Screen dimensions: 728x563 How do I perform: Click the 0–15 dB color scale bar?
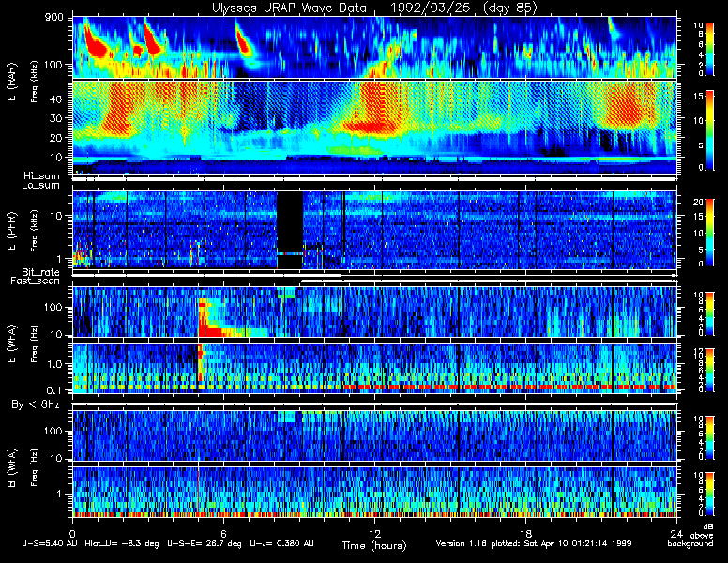(x=709, y=129)
